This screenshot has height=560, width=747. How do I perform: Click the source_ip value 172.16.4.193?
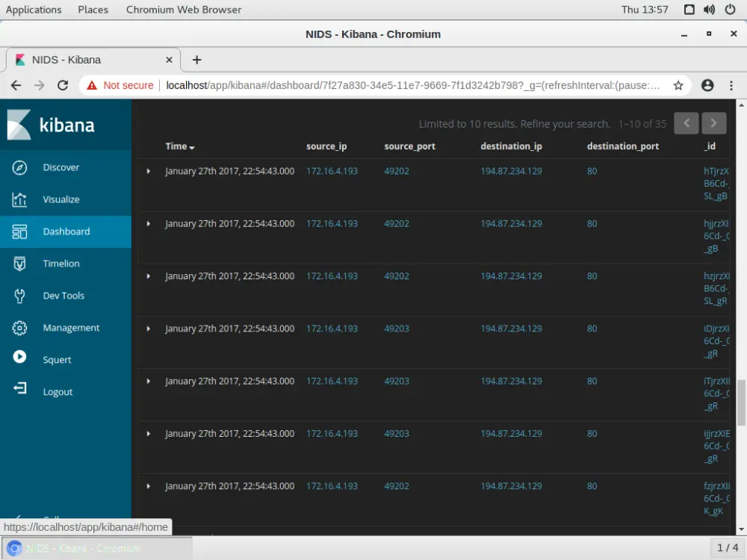(332, 171)
